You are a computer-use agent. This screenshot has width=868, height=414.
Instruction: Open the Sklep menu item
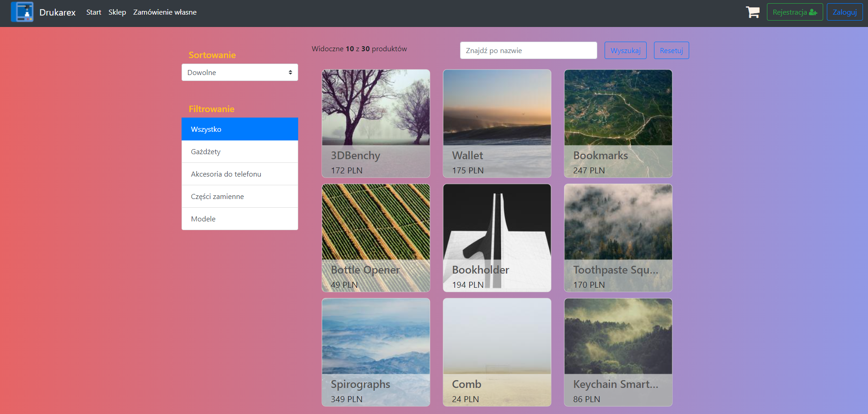pyautogui.click(x=117, y=12)
